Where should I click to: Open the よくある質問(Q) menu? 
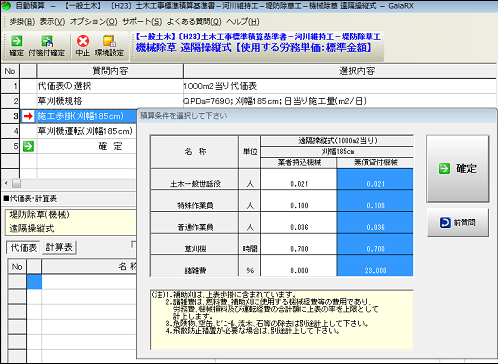(x=194, y=22)
